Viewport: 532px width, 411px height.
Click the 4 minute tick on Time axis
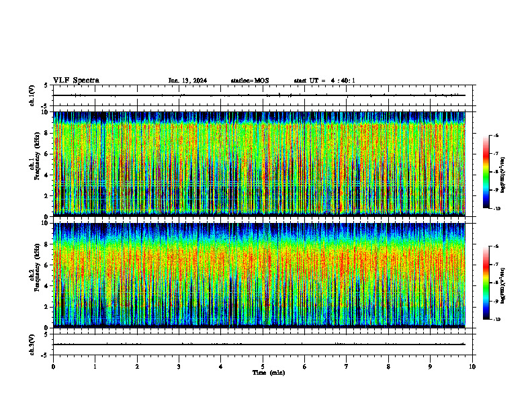click(x=221, y=367)
